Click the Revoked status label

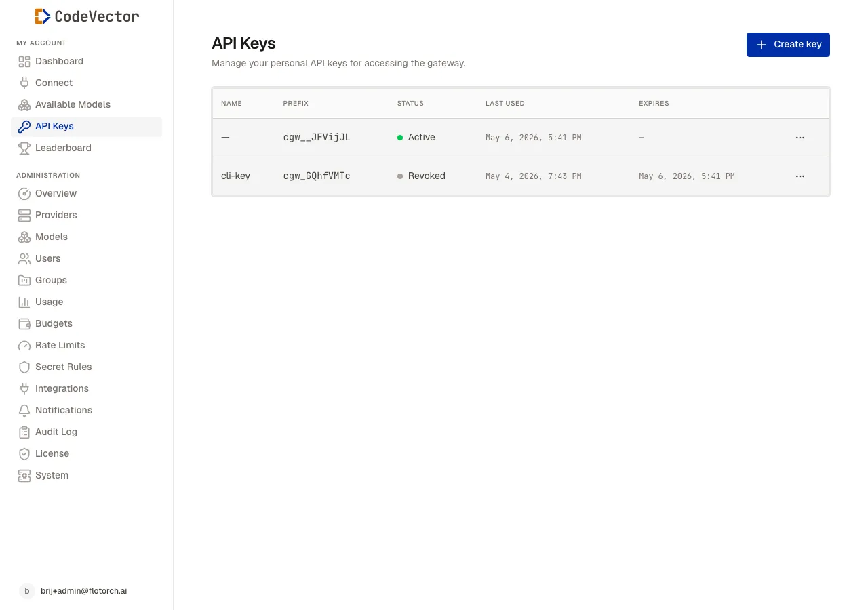[427, 176]
